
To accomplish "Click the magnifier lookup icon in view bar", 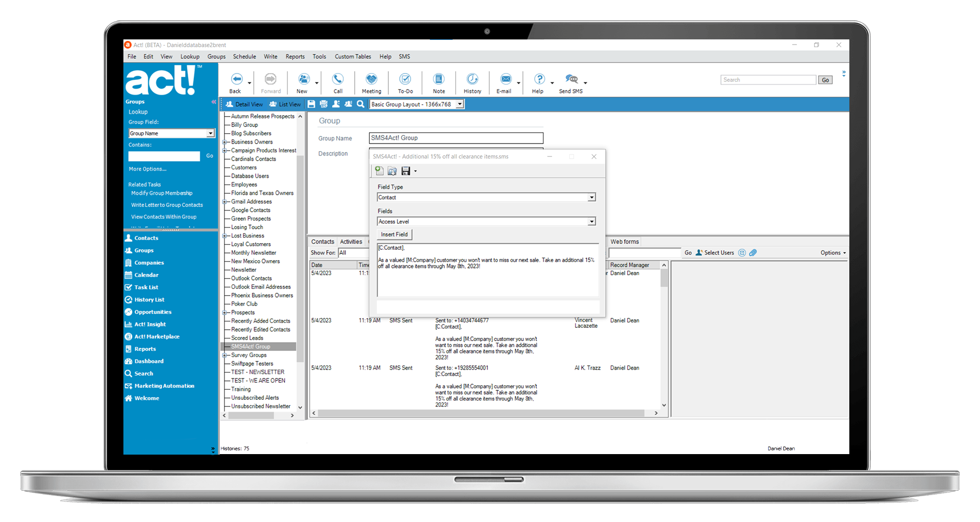I will pyautogui.click(x=360, y=104).
